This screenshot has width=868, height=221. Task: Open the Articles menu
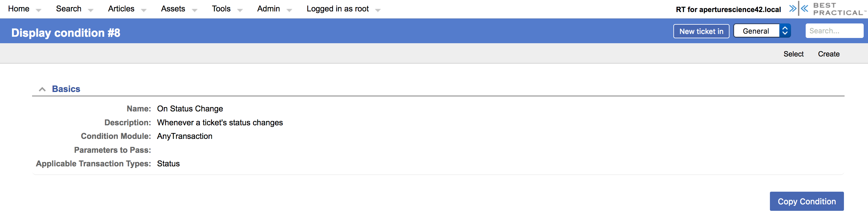pyautogui.click(x=121, y=9)
